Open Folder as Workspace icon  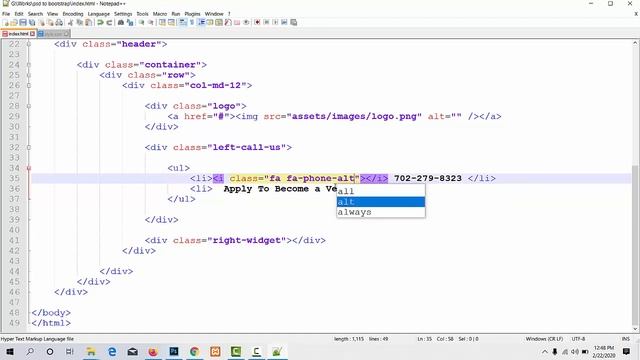click(x=237, y=22)
